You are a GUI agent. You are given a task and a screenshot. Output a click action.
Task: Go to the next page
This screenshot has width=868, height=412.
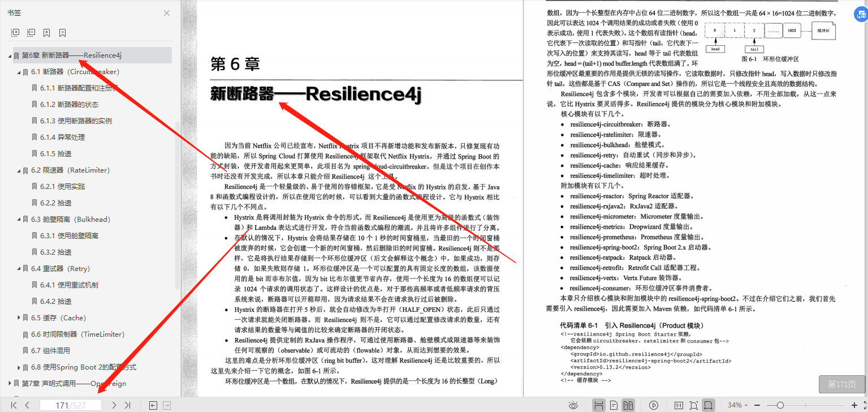[x=114, y=405]
